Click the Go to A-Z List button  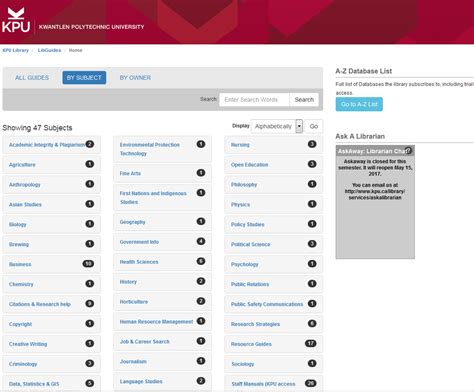coord(359,104)
